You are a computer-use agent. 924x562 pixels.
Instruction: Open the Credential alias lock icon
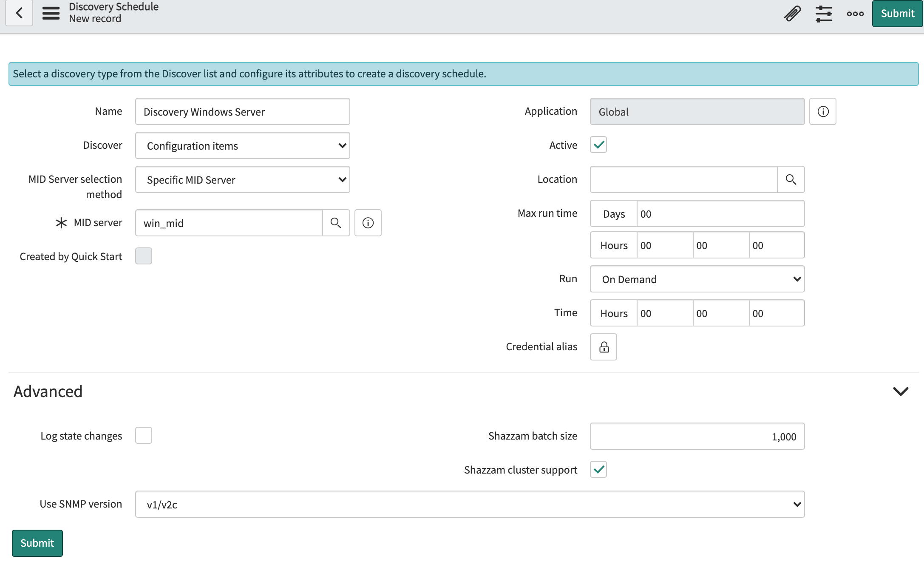603,347
